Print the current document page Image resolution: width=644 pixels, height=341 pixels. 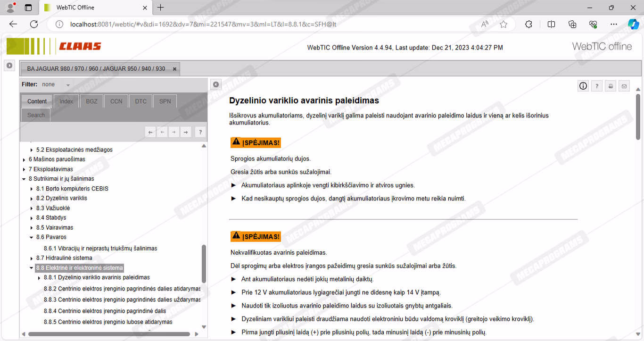(x=611, y=86)
